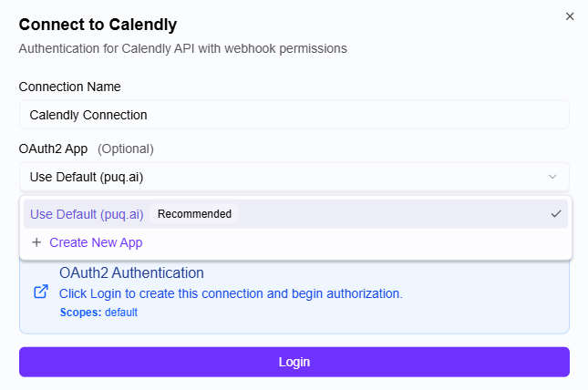Screen dimensions: 588x390
Task: Click the Scopes label
Action: [80, 312]
